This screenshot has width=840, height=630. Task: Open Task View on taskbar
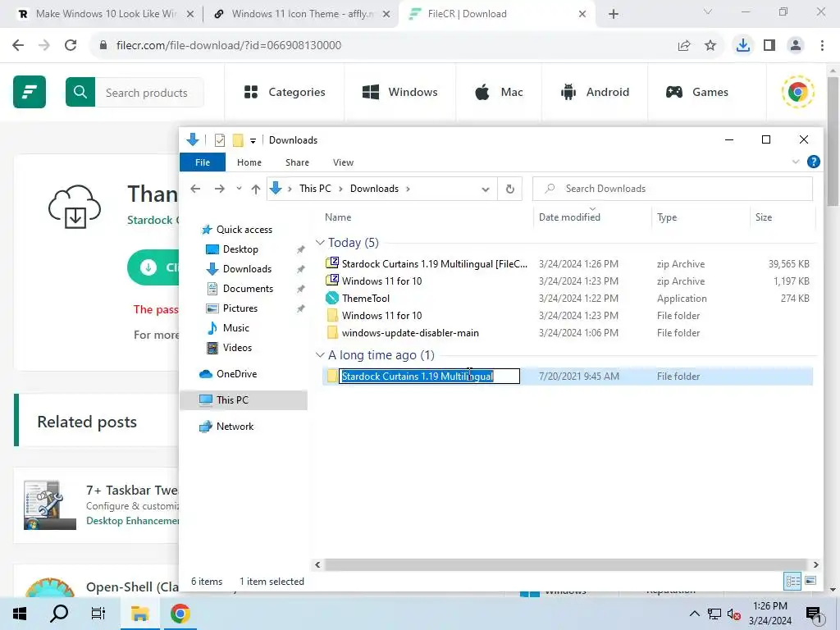(x=98, y=614)
